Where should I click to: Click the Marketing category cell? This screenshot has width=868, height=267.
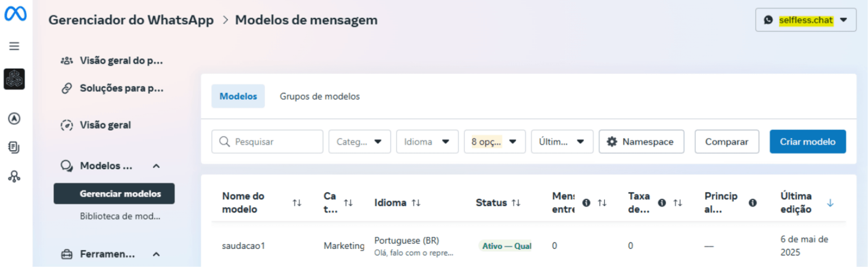(344, 246)
